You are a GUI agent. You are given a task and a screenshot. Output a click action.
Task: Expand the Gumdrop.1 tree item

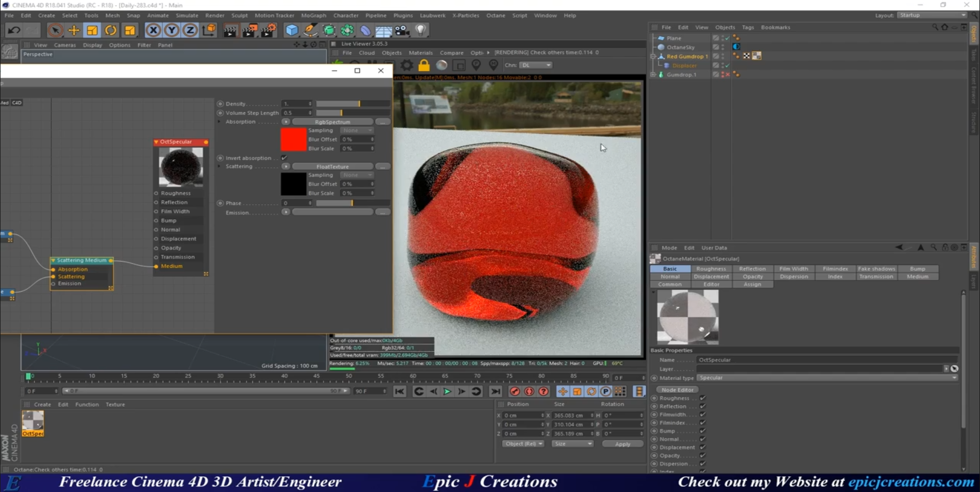[x=653, y=75]
